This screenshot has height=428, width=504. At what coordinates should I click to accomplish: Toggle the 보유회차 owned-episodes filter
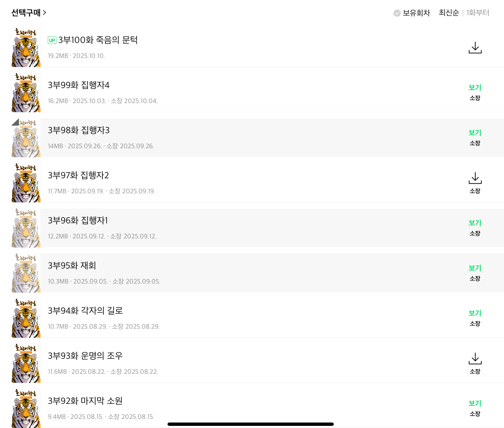[x=411, y=13]
